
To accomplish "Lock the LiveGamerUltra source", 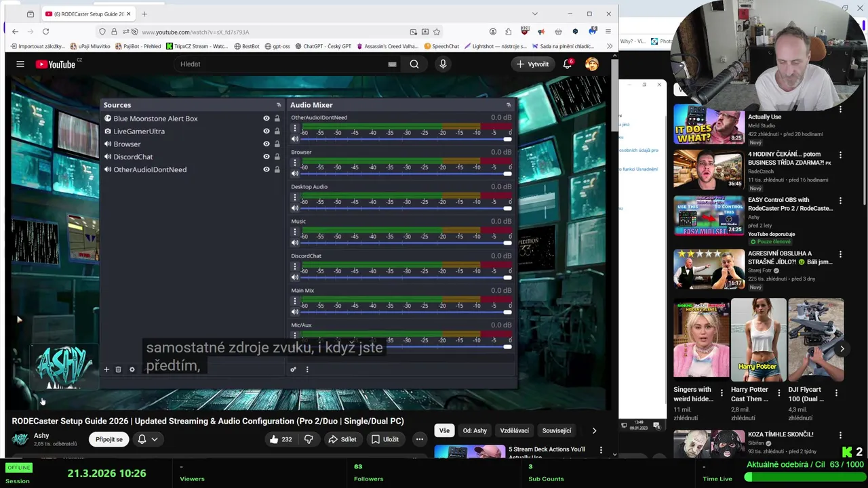I will [x=277, y=131].
